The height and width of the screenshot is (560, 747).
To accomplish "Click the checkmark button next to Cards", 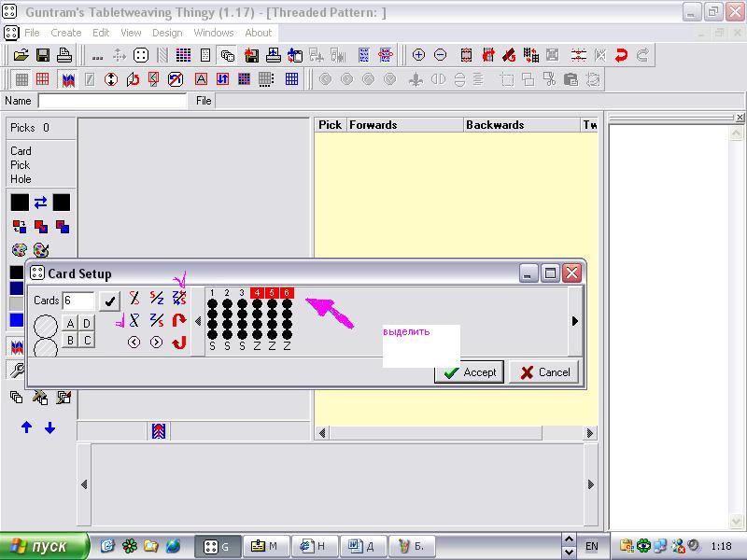I will pos(109,301).
